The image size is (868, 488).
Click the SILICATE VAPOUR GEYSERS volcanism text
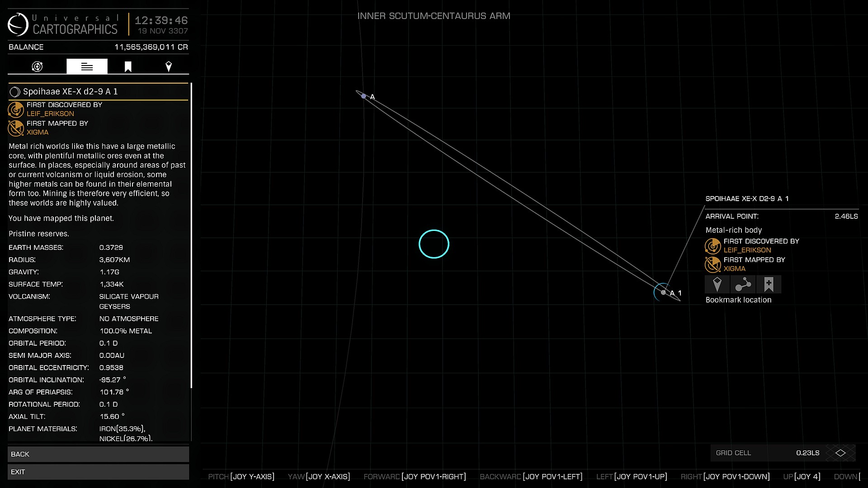129,301
